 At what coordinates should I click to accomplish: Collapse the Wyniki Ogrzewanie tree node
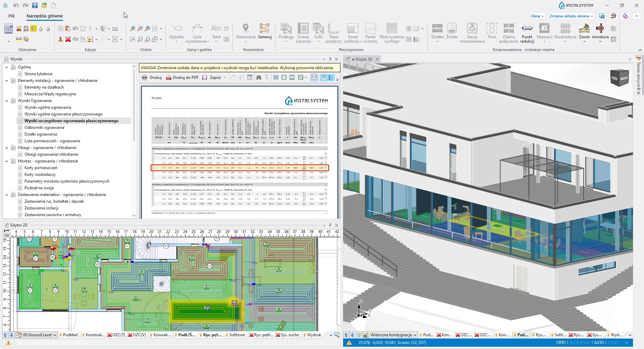pos(6,101)
